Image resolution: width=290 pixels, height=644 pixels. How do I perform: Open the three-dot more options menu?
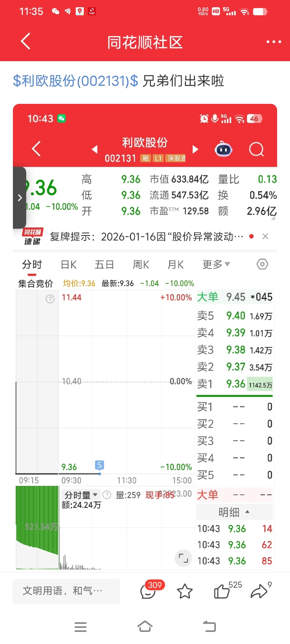pos(273,41)
